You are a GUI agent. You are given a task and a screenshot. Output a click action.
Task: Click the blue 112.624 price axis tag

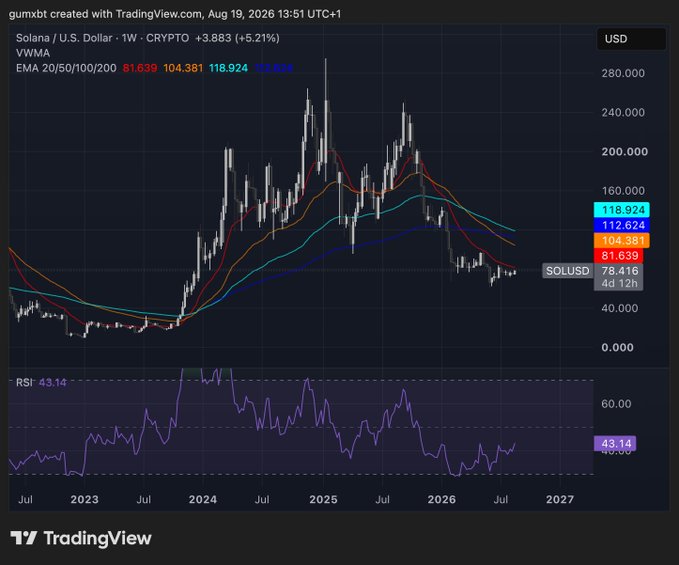coord(621,225)
